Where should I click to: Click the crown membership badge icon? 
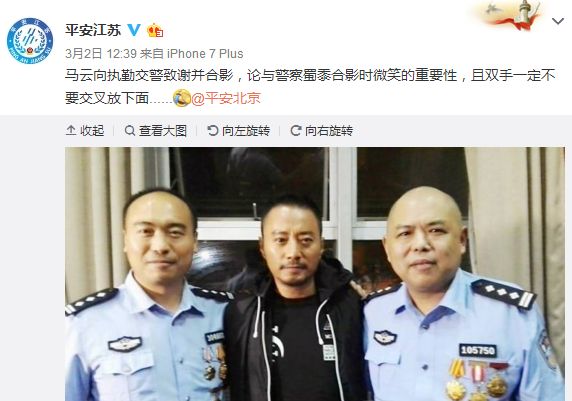(x=155, y=30)
